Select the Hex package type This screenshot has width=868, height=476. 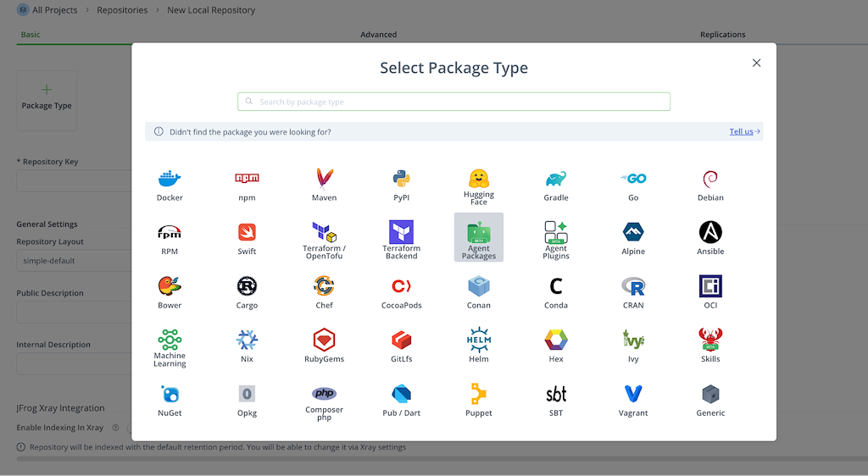point(556,346)
